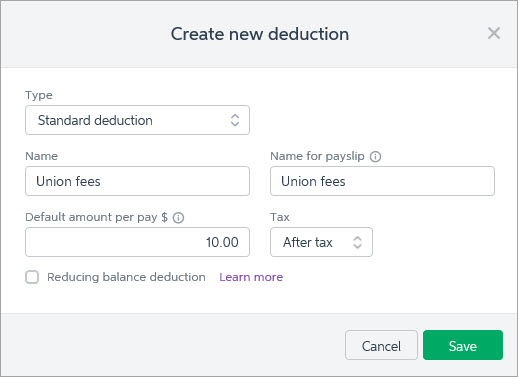Close the Create new deduction dialog
The image size is (518, 377).
[493, 33]
